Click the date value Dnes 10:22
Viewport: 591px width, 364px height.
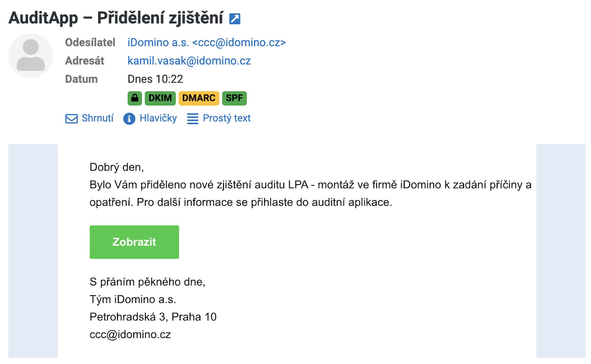click(155, 79)
